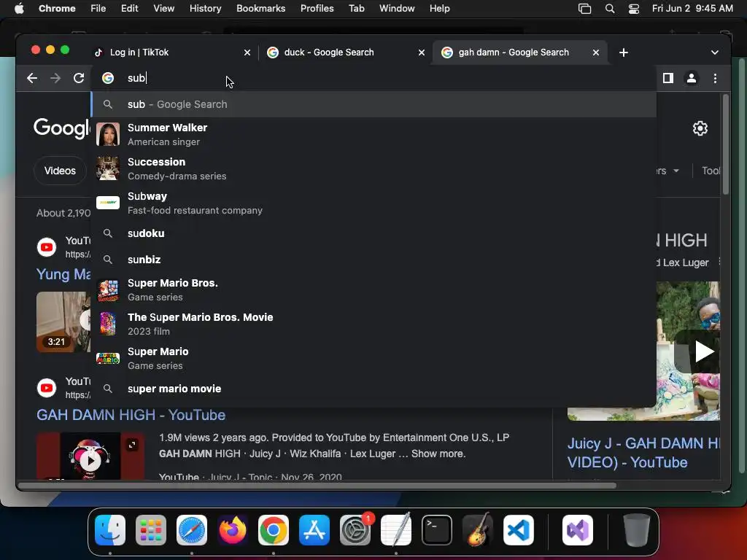The width and height of the screenshot is (747, 560).
Task: Select Super Mario Bros. game series suggestion
Action: (x=374, y=289)
